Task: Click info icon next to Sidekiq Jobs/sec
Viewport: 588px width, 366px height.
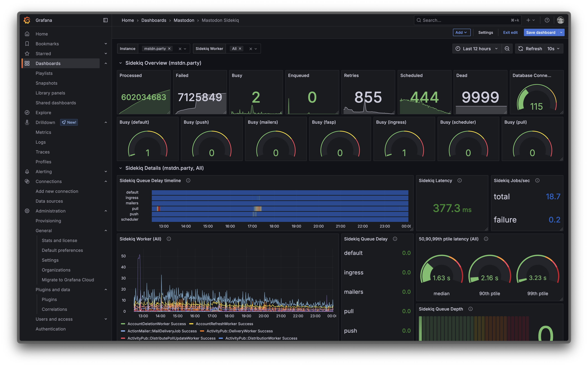Action: coord(537,180)
